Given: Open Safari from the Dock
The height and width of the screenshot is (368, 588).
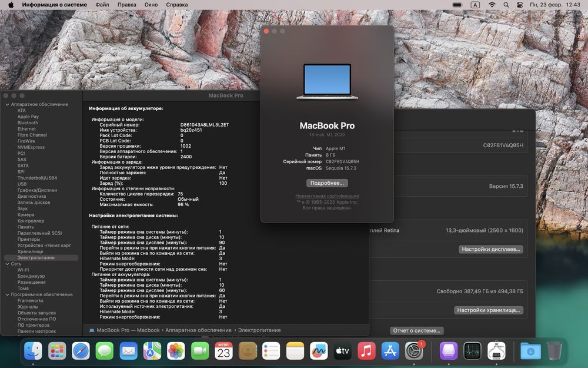Looking at the screenshot, I should tap(81, 351).
